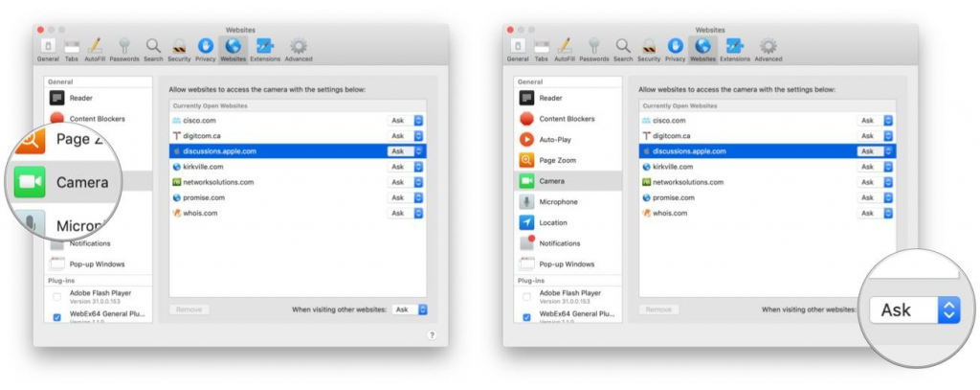Open cisco.com Ask dropdown in left window
The width and height of the screenshot is (980, 390).
tap(405, 120)
